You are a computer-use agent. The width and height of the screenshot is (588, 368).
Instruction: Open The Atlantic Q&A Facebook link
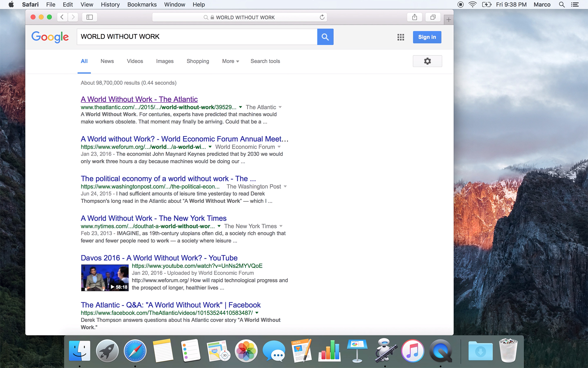pyautogui.click(x=171, y=305)
